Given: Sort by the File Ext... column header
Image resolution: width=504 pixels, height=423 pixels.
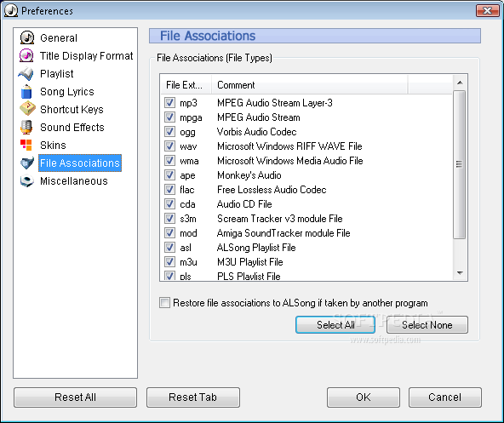Looking at the screenshot, I should [186, 85].
